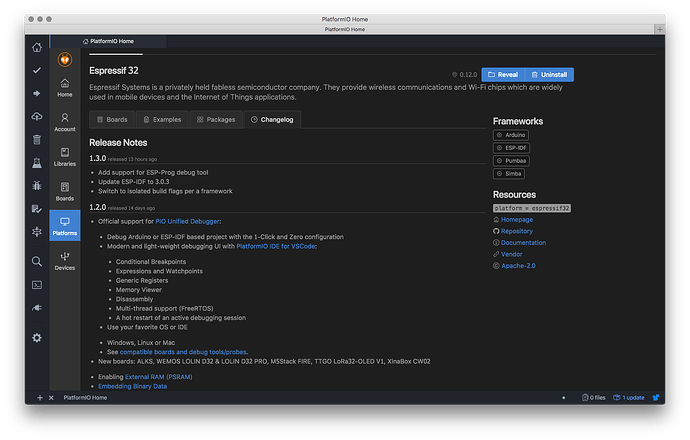Image resolution: width=690 pixels, height=440 pixels.
Task: Switch to the Packages tab
Action: tap(216, 120)
